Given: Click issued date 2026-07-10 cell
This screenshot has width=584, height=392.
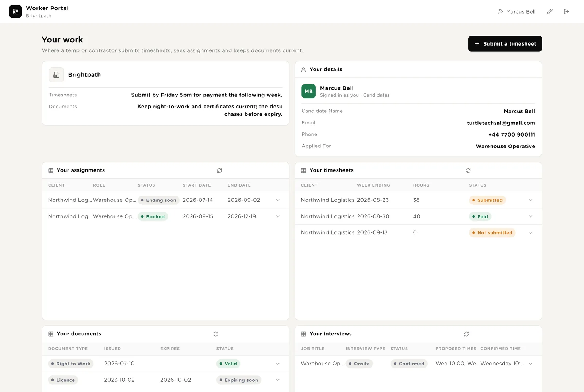Looking at the screenshot, I should click(119, 364).
